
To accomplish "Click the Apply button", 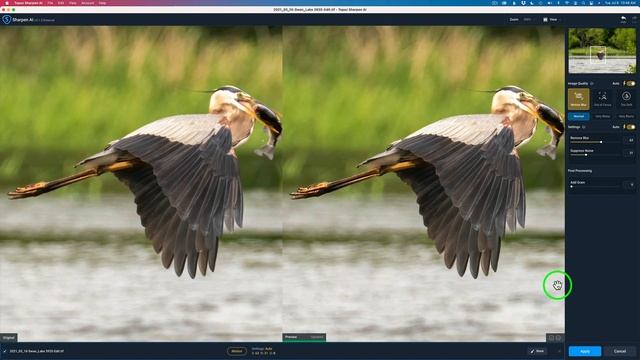I will (584, 351).
